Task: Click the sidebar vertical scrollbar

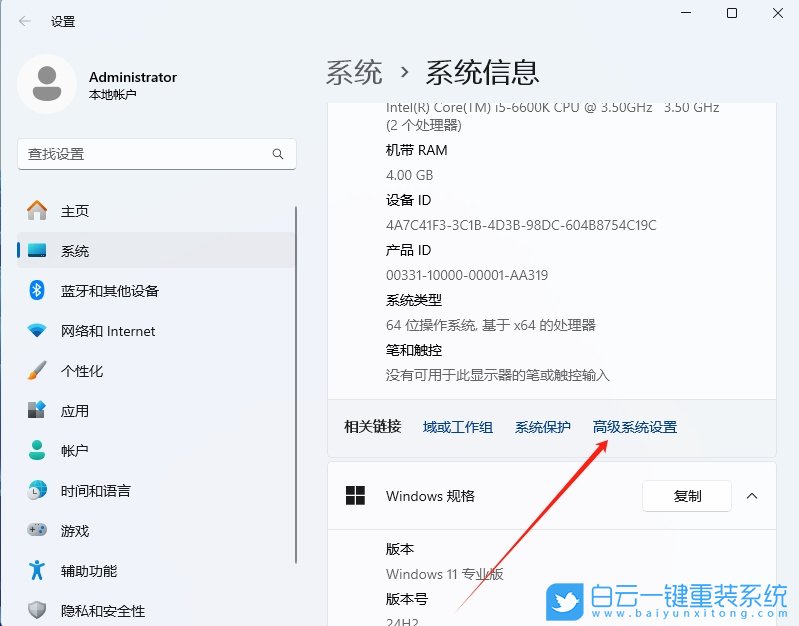Action: click(x=296, y=385)
